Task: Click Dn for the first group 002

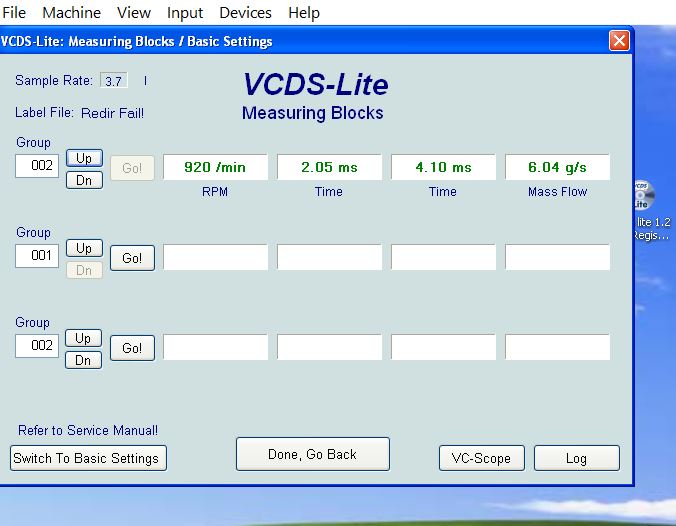Action: [84, 180]
